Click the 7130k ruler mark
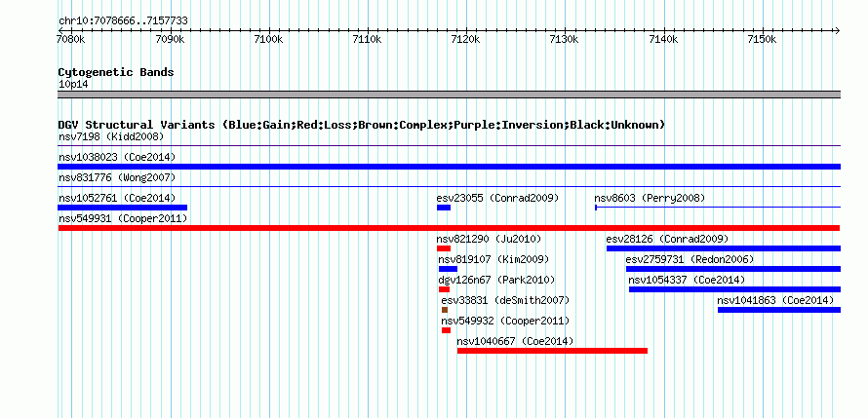The image size is (868, 418). [565, 40]
